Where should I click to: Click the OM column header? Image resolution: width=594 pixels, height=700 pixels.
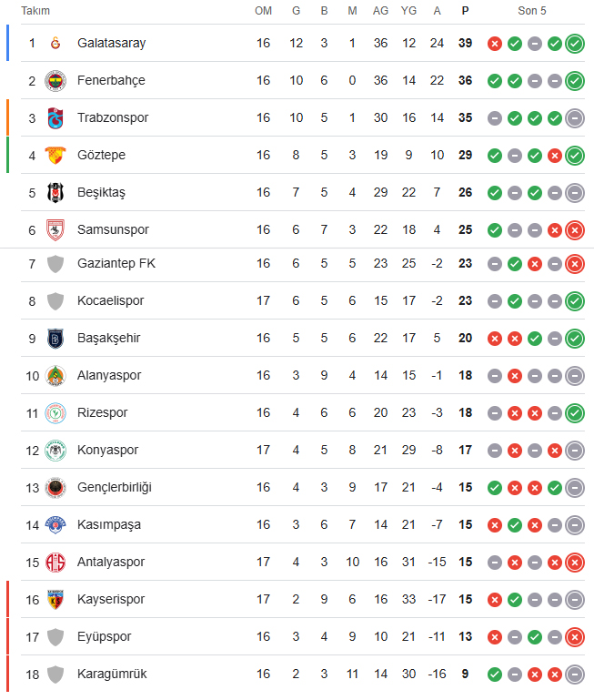click(x=263, y=11)
